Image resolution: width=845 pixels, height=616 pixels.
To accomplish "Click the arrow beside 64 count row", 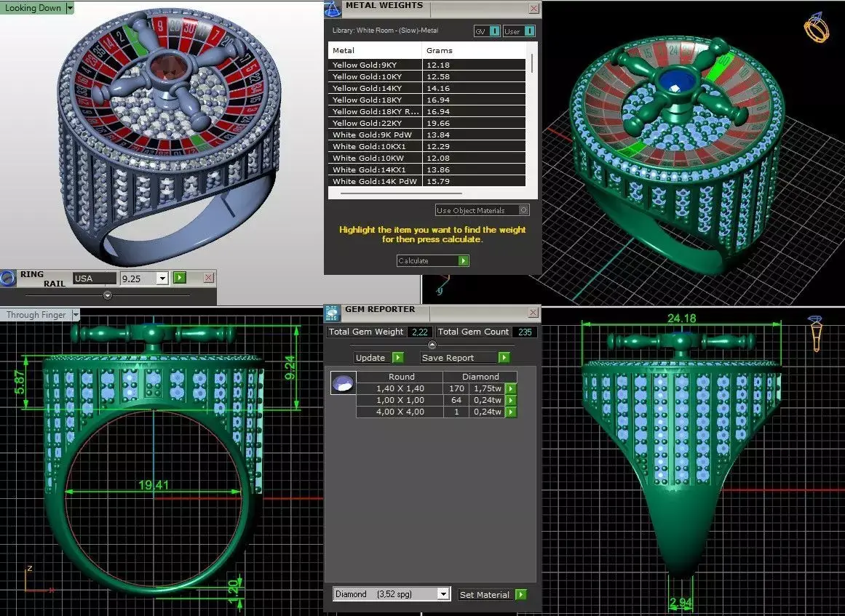I will coord(511,400).
